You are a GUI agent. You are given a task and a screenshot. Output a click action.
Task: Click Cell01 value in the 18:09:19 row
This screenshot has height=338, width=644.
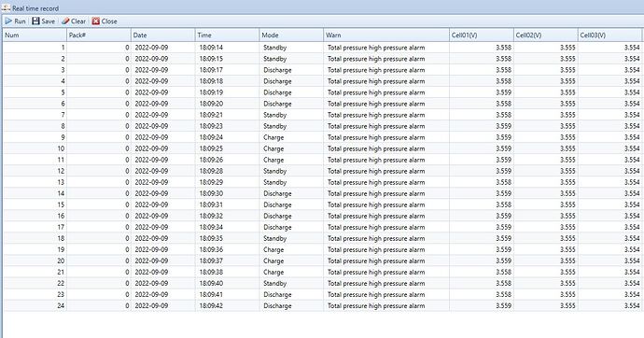(504, 92)
